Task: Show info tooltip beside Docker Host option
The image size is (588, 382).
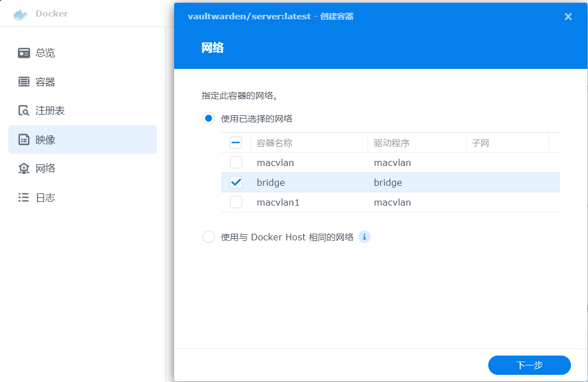Action: [x=364, y=237]
